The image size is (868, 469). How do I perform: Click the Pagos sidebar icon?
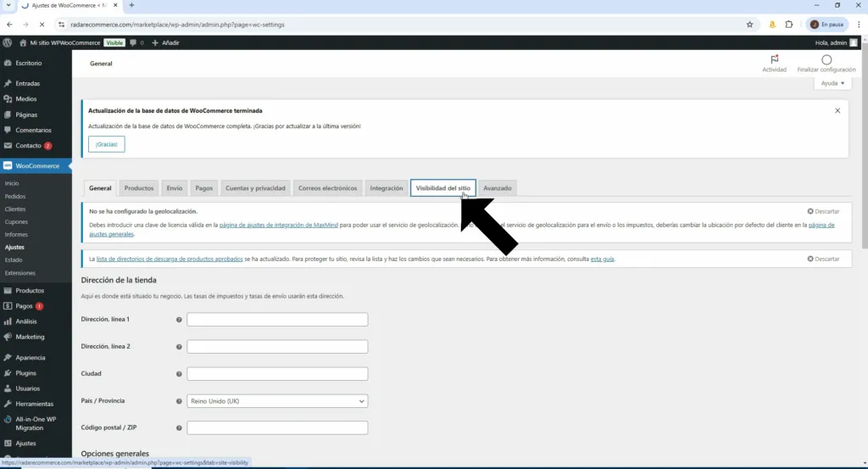(x=8, y=305)
